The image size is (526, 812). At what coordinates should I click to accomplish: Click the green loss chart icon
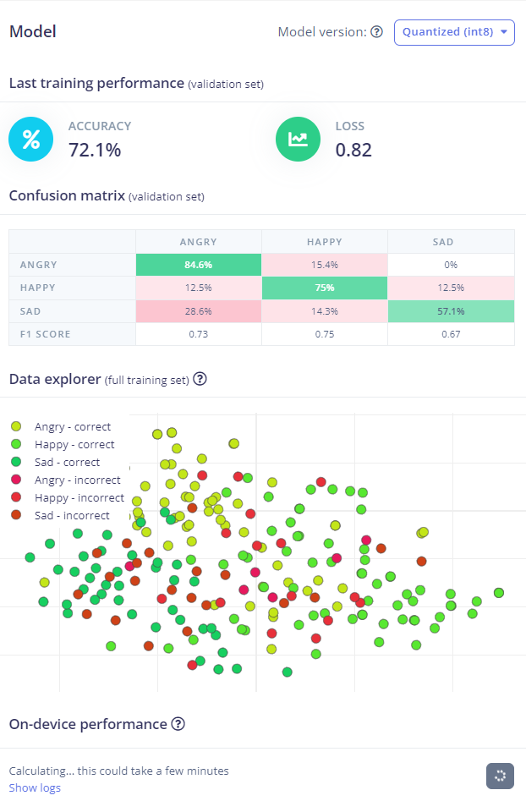(299, 140)
